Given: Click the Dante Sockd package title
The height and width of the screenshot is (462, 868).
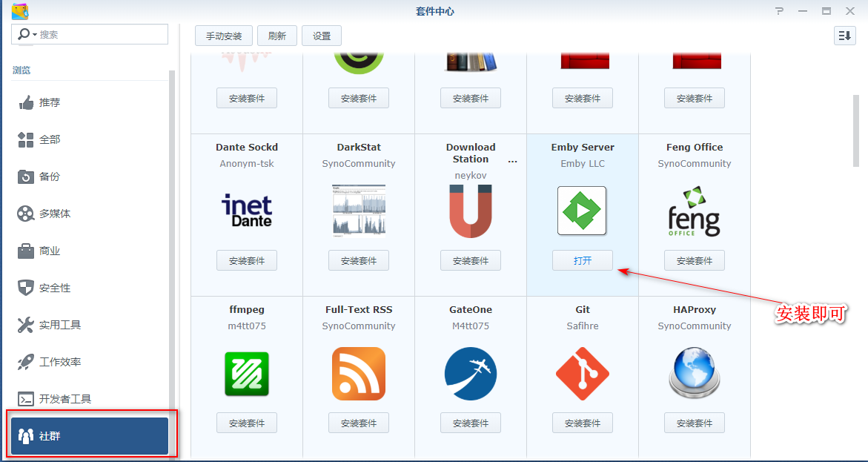Looking at the screenshot, I should pos(247,148).
